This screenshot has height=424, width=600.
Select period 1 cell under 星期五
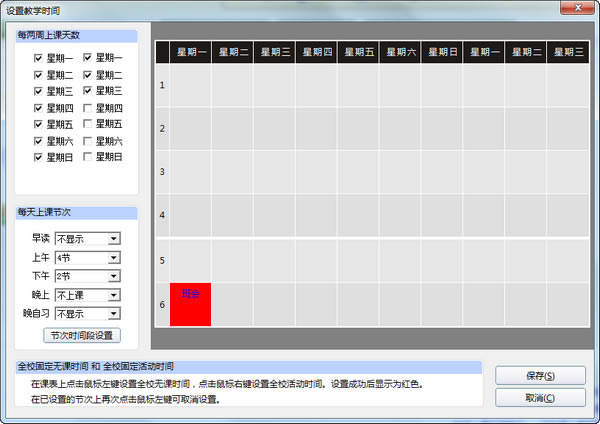[x=357, y=85]
